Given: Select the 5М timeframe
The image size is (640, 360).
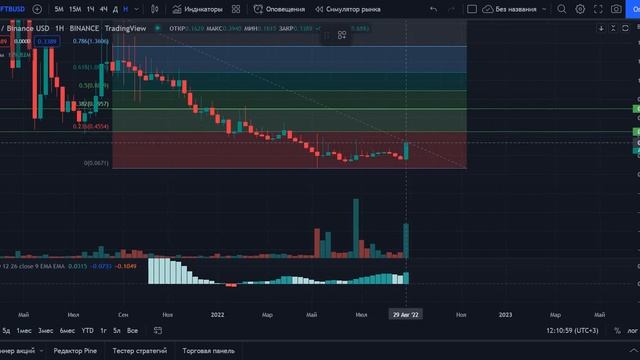Looking at the screenshot, I should tap(59, 9).
